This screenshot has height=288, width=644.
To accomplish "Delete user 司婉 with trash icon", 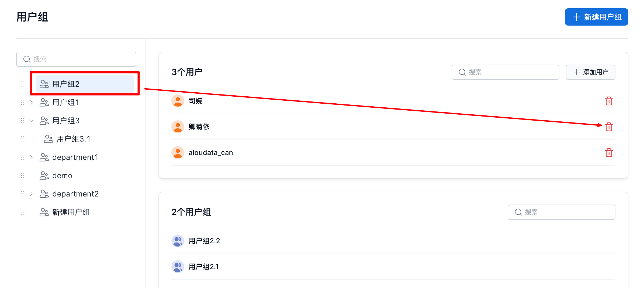I will (609, 101).
